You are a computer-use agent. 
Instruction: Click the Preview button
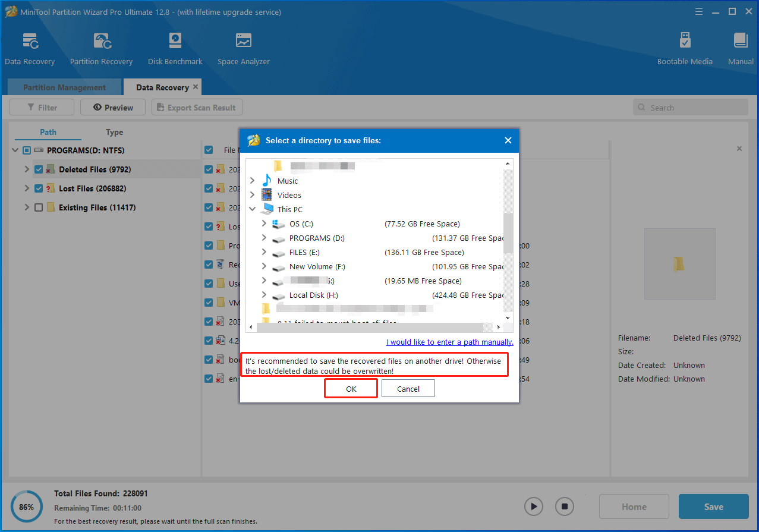[x=113, y=108]
